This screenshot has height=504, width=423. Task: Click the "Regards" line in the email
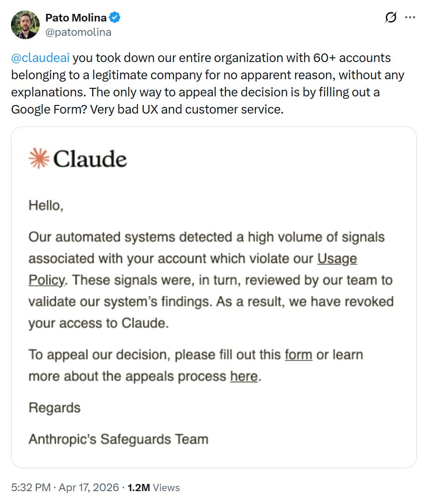tap(54, 408)
